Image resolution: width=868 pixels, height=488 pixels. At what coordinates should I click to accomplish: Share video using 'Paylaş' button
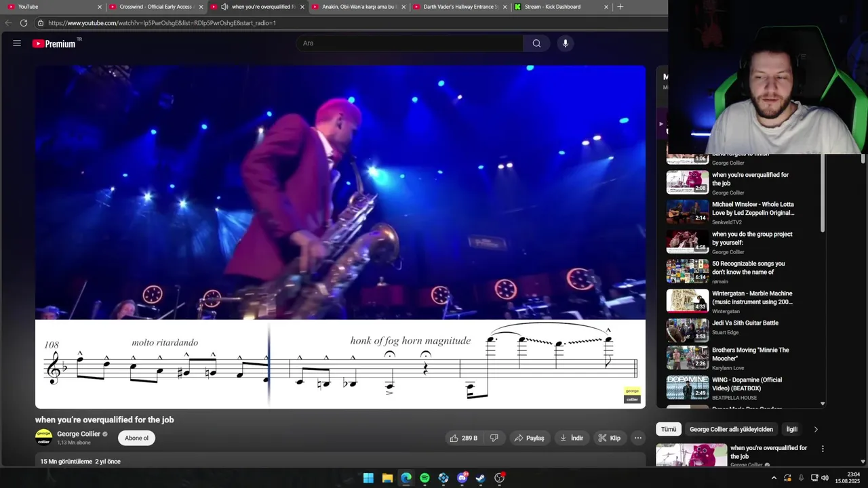point(529,438)
